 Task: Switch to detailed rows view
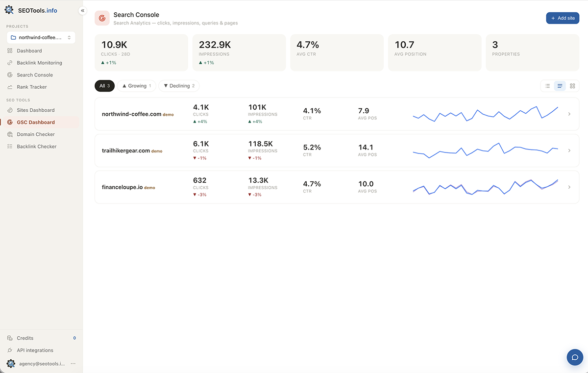point(560,86)
